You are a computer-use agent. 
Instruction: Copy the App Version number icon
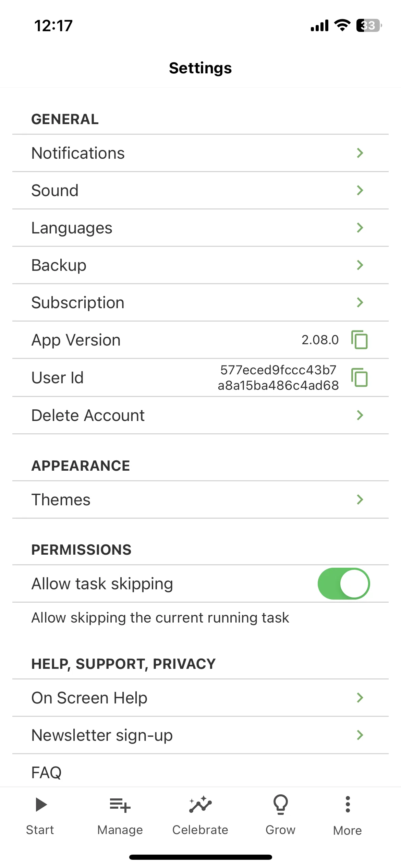coord(360,340)
